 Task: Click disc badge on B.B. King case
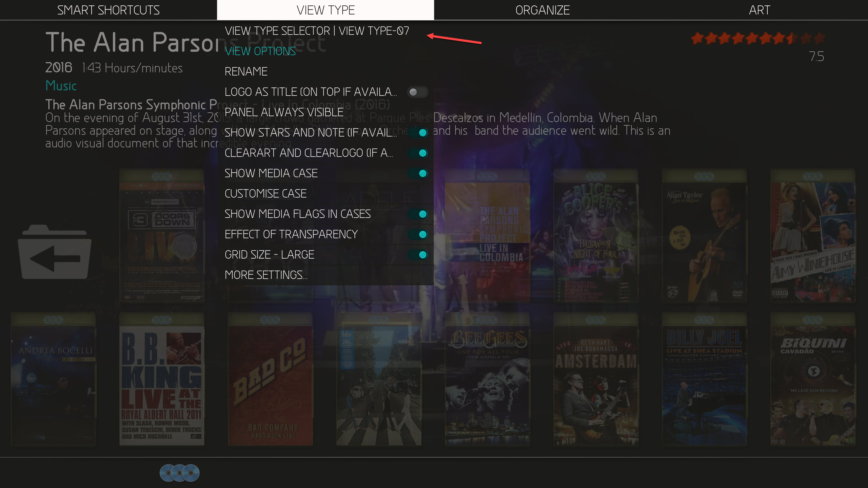(x=162, y=320)
